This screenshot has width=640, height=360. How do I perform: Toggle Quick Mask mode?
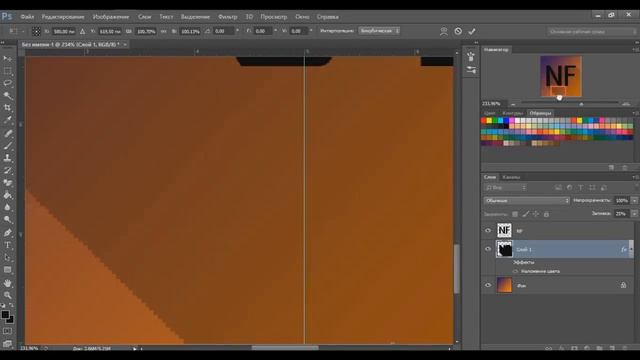pyautogui.click(x=7, y=331)
